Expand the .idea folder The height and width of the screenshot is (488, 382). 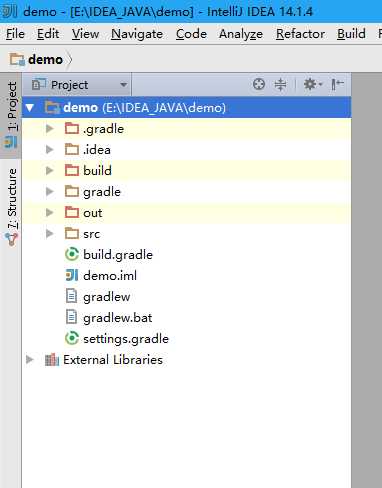tap(49, 149)
